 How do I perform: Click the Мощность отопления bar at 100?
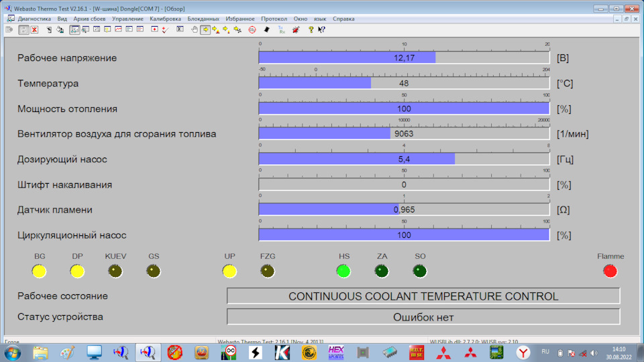[404, 109]
